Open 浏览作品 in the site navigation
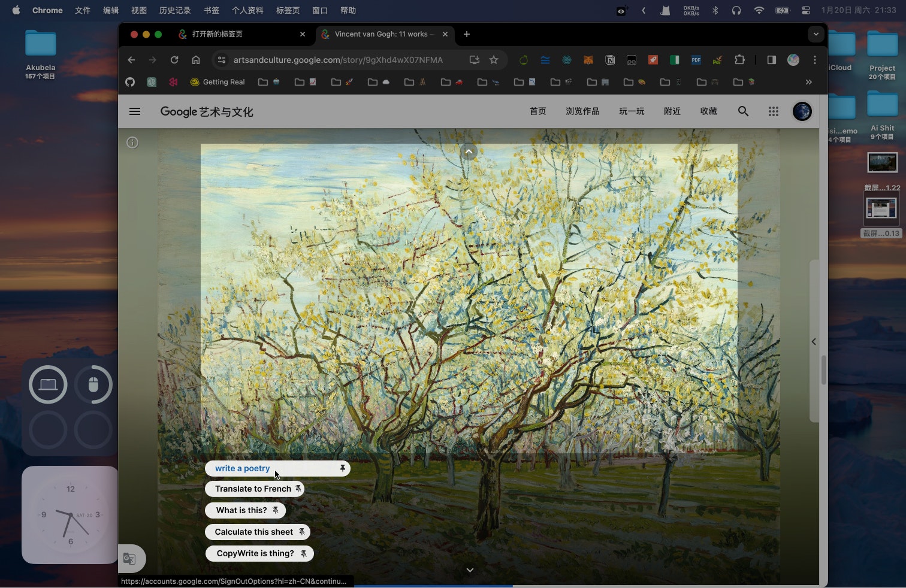 [x=582, y=111]
